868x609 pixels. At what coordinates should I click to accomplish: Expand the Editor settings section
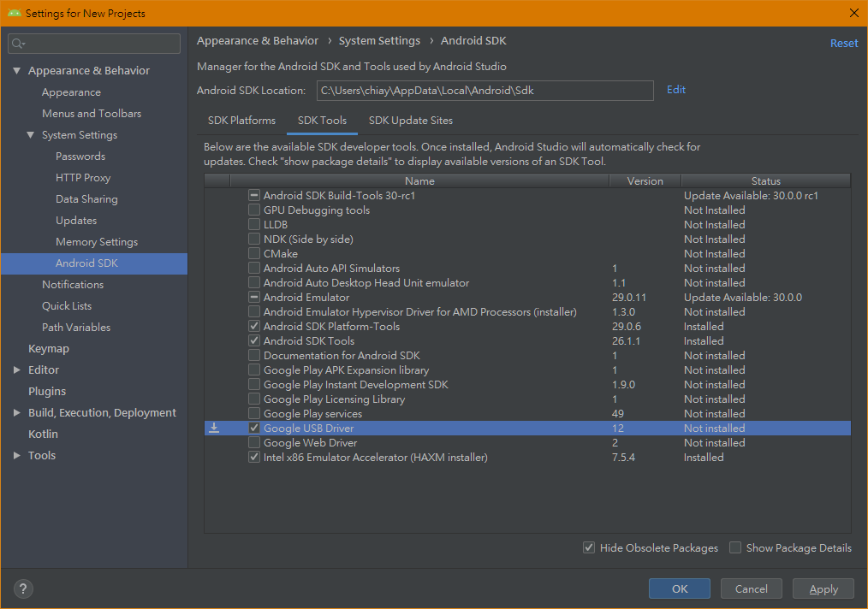coord(16,370)
